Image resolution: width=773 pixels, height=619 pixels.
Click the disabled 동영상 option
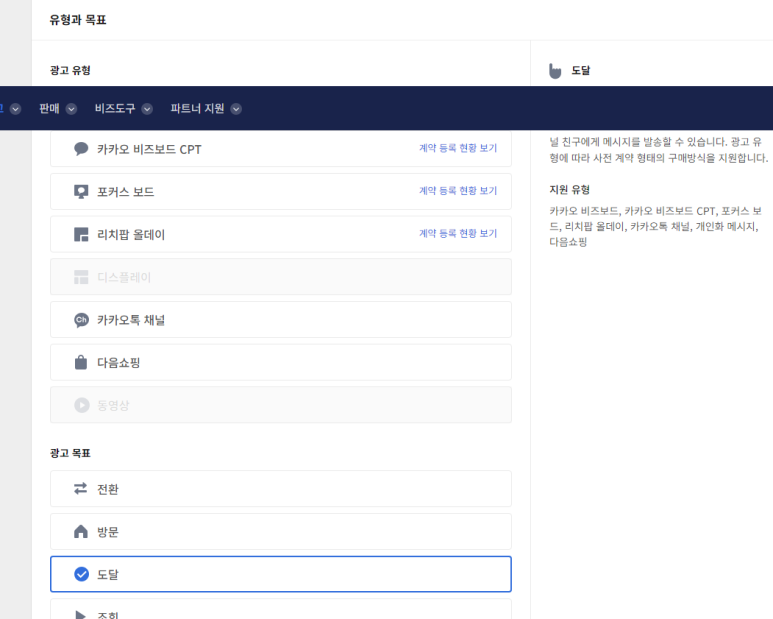(281, 405)
